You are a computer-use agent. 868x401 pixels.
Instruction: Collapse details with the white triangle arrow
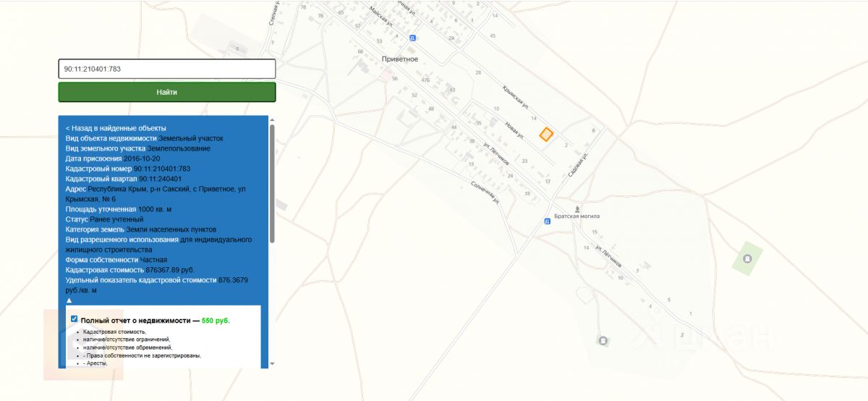click(x=69, y=300)
